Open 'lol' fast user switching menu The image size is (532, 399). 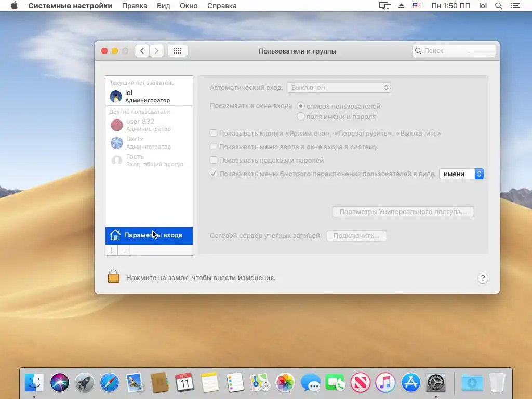[483, 6]
